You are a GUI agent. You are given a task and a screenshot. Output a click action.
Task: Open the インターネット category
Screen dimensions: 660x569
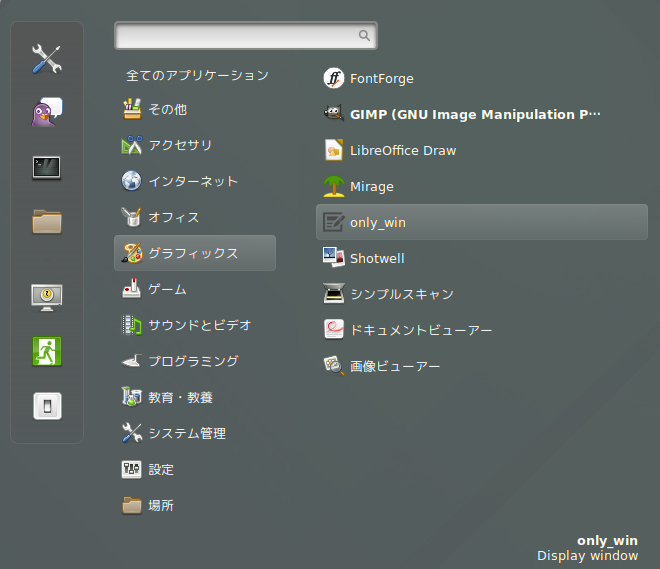click(x=192, y=181)
